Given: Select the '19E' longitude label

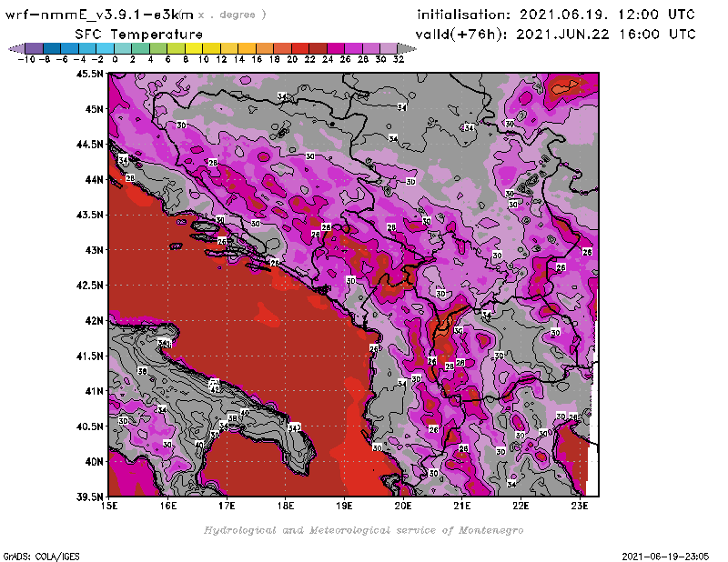Looking at the screenshot, I should [x=344, y=506].
